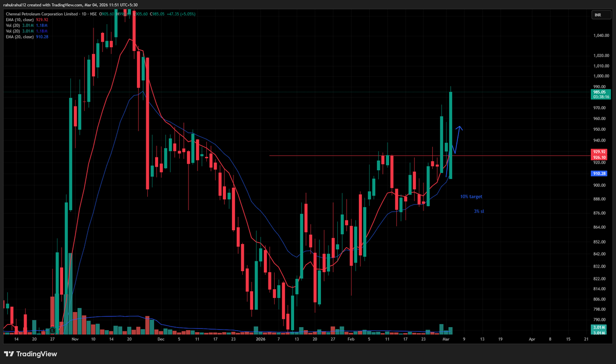Click the 970.00 price scale label
Viewport: 616px width, 364px height.
pos(600,108)
